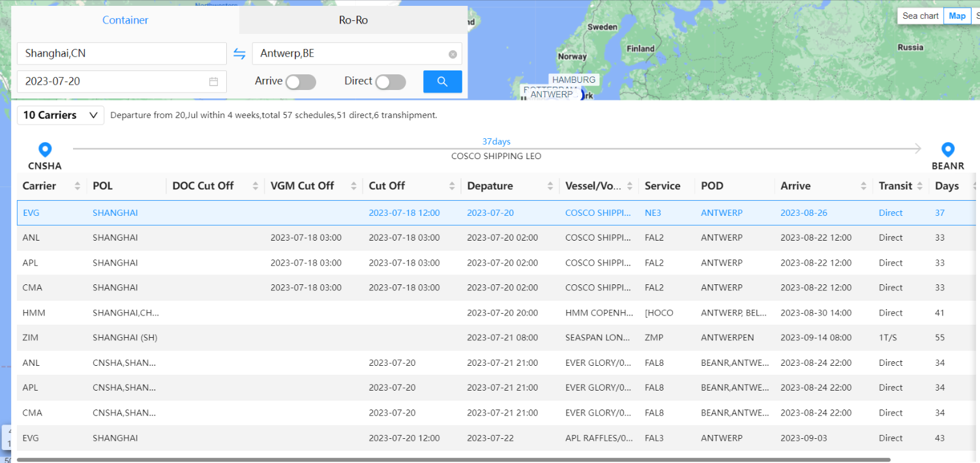The image size is (980, 463).
Task: Switch to the Container tab
Action: (x=125, y=20)
